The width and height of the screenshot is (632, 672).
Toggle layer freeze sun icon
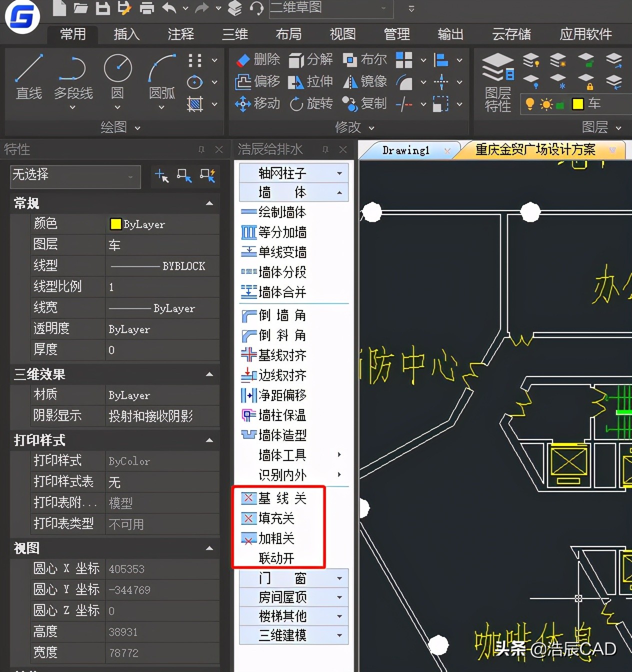click(x=546, y=104)
